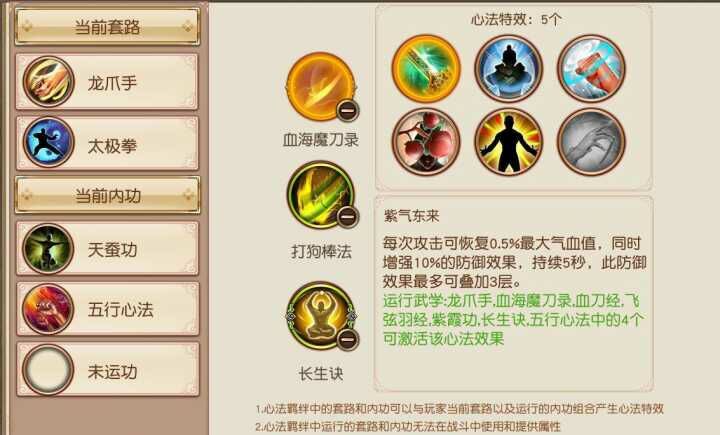Remove 打狗棒法 with its minus button
The width and height of the screenshot is (720, 435).
[x=348, y=216]
